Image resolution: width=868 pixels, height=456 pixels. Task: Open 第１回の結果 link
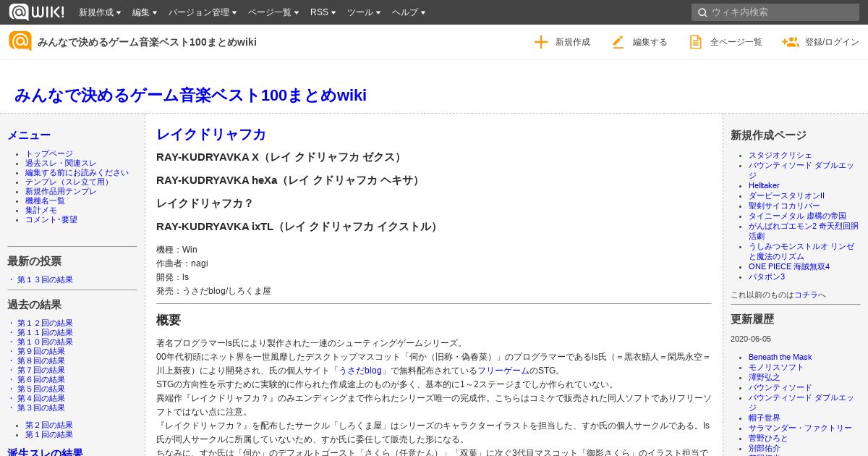49,434
